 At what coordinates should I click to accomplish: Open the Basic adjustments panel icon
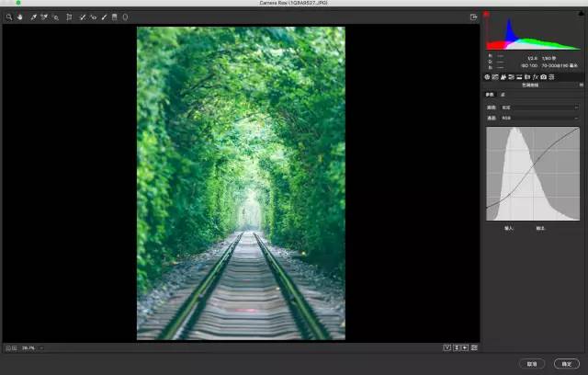pyautogui.click(x=488, y=77)
